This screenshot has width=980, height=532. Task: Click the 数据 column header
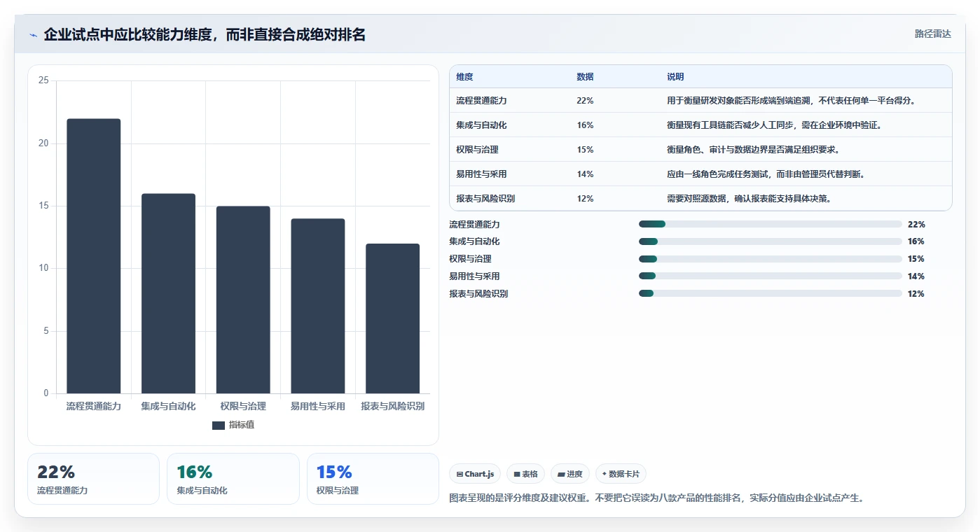585,77
